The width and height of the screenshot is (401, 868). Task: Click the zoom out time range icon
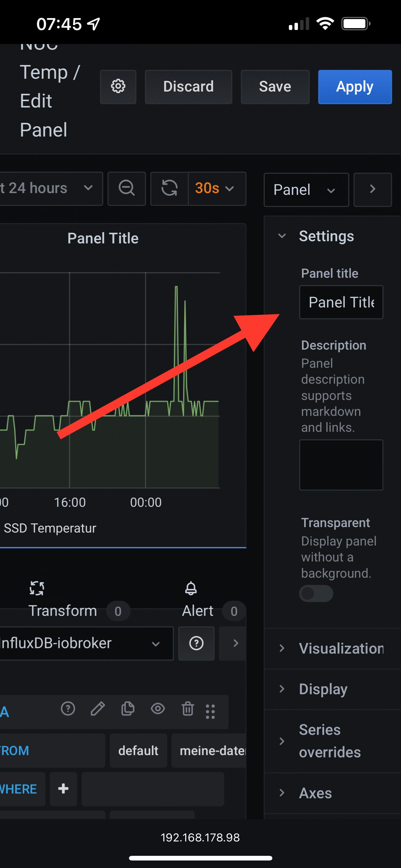[126, 188]
